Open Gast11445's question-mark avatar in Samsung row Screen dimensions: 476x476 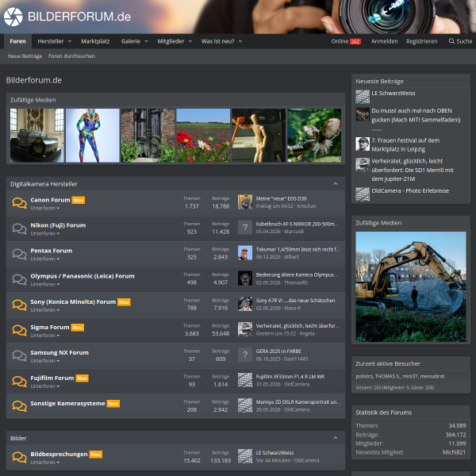[x=245, y=355]
